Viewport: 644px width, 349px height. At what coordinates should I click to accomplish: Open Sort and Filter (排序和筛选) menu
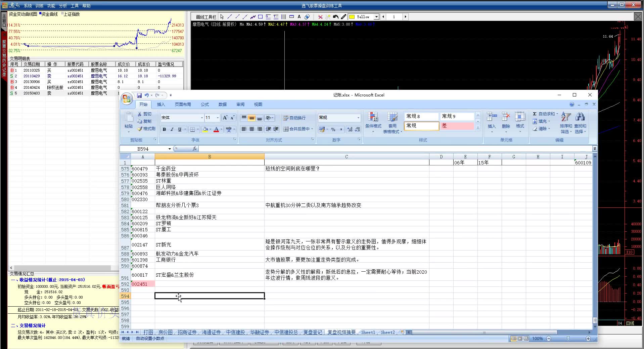pos(566,123)
